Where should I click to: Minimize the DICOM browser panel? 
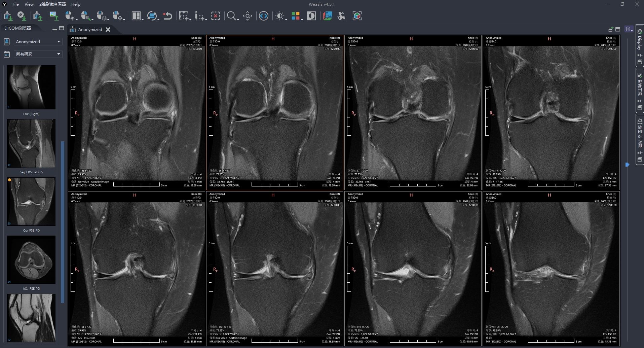coord(54,29)
